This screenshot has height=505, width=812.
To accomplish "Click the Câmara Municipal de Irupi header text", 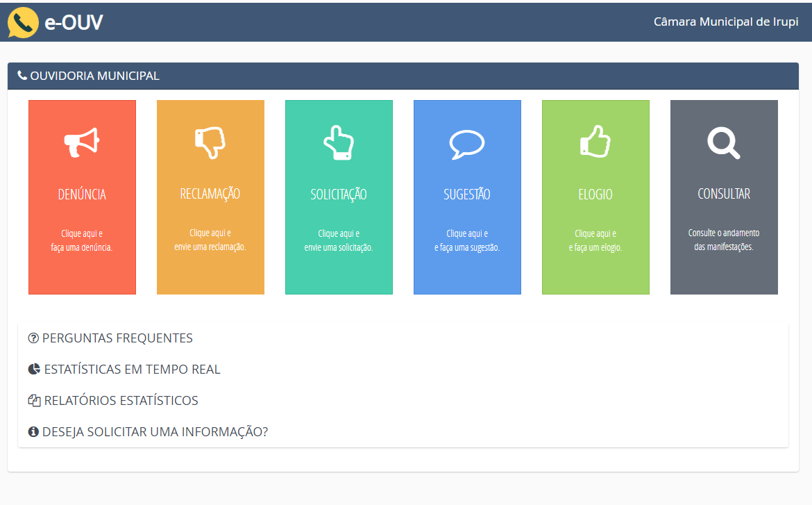I will [x=726, y=22].
